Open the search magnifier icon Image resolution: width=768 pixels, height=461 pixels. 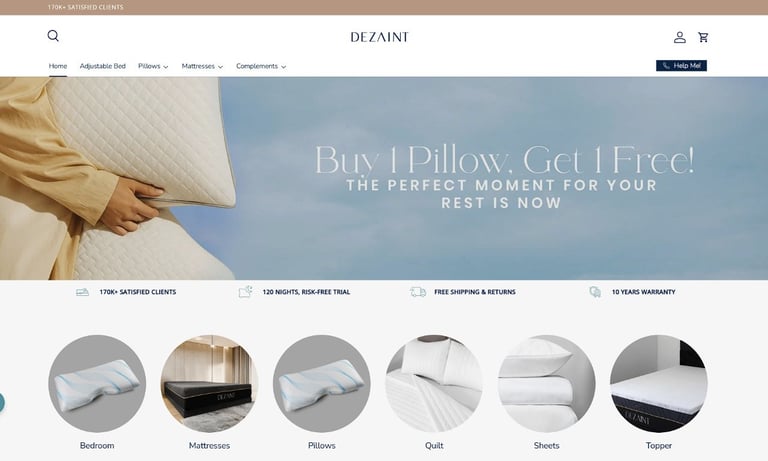(53, 36)
